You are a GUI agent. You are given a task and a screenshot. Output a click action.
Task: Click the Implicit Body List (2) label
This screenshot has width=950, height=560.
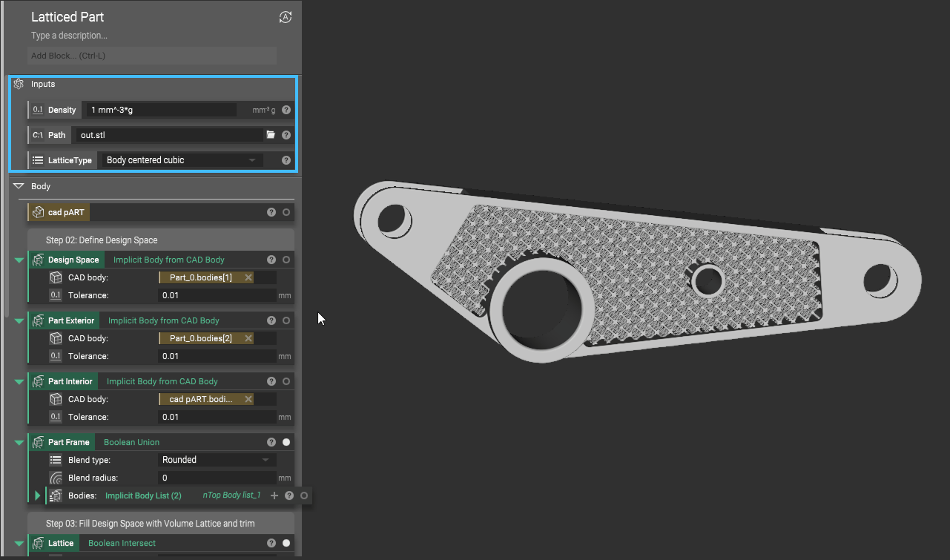(x=143, y=495)
